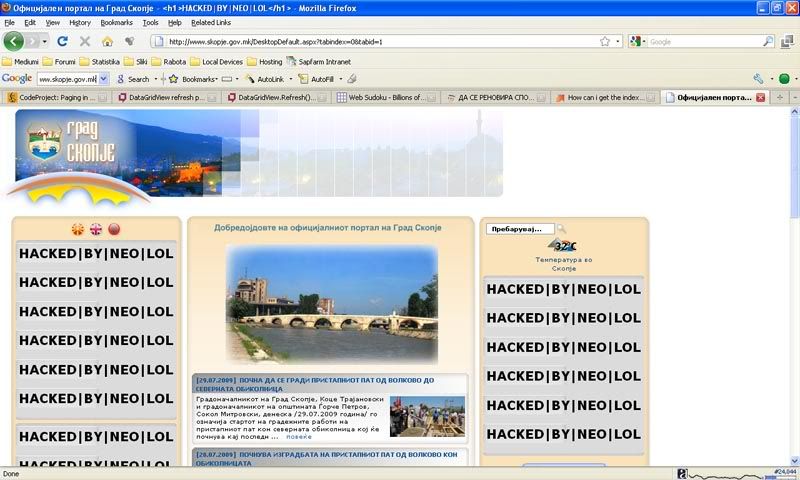
Task: Switch to the DataGridView.Refresh() tab
Action: [x=277, y=97]
